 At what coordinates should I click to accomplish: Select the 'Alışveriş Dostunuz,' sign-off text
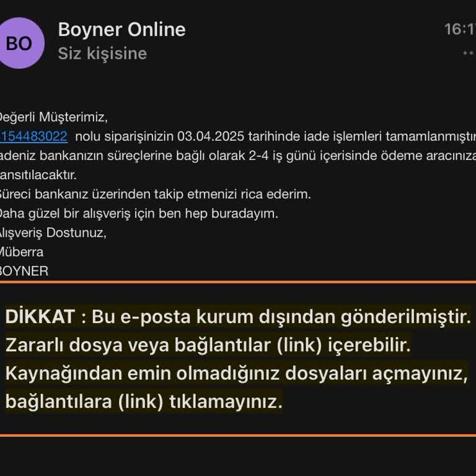(x=53, y=233)
